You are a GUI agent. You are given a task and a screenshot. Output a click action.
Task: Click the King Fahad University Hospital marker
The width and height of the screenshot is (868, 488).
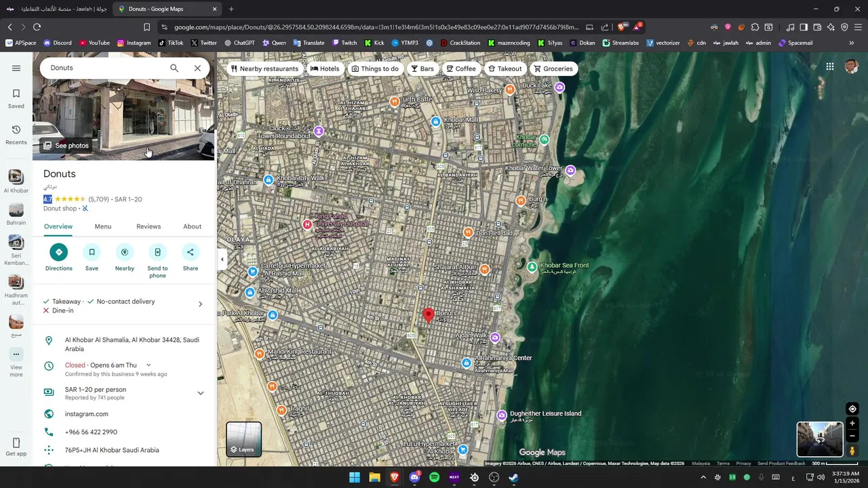[x=307, y=224]
